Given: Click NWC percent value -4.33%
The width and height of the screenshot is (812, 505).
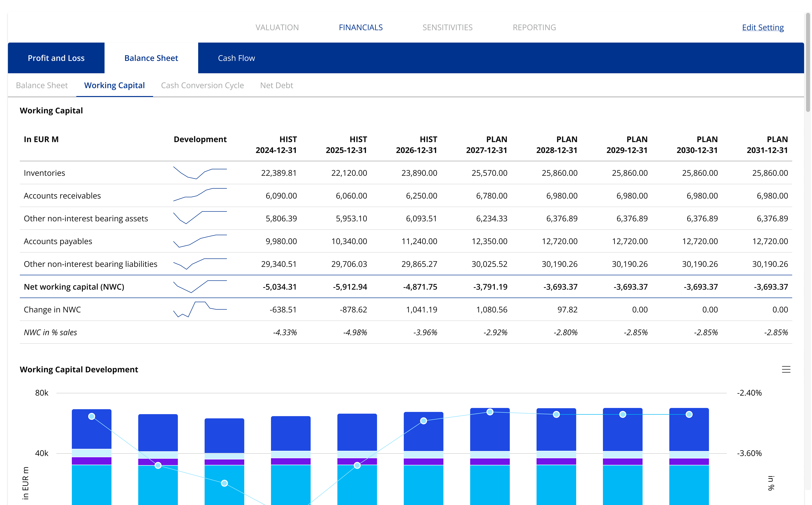Looking at the screenshot, I should [x=285, y=332].
